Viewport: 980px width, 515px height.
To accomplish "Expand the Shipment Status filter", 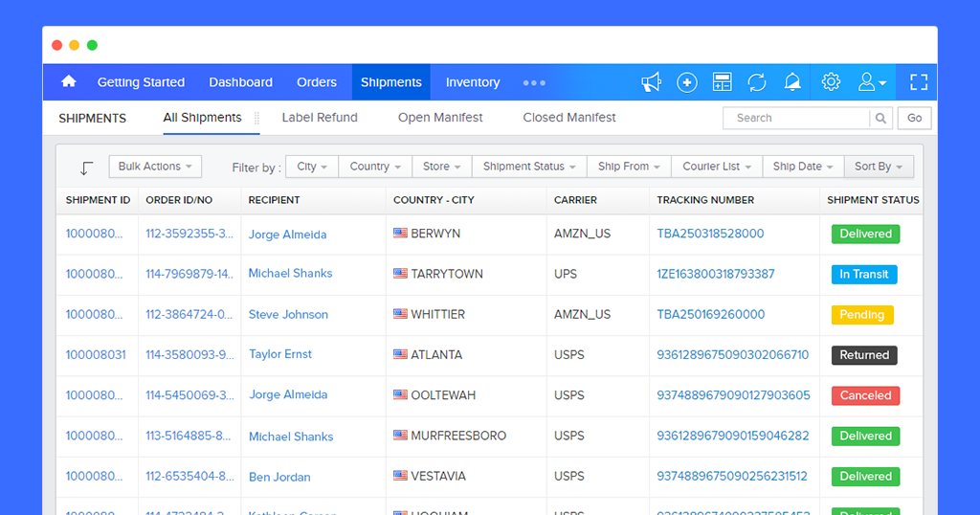I will pyautogui.click(x=529, y=167).
